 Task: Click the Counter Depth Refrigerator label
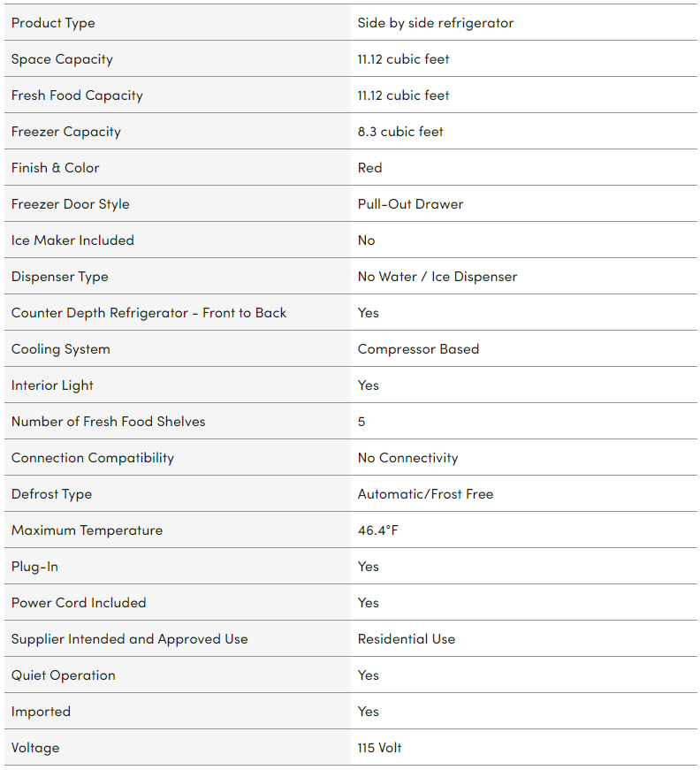click(x=148, y=313)
